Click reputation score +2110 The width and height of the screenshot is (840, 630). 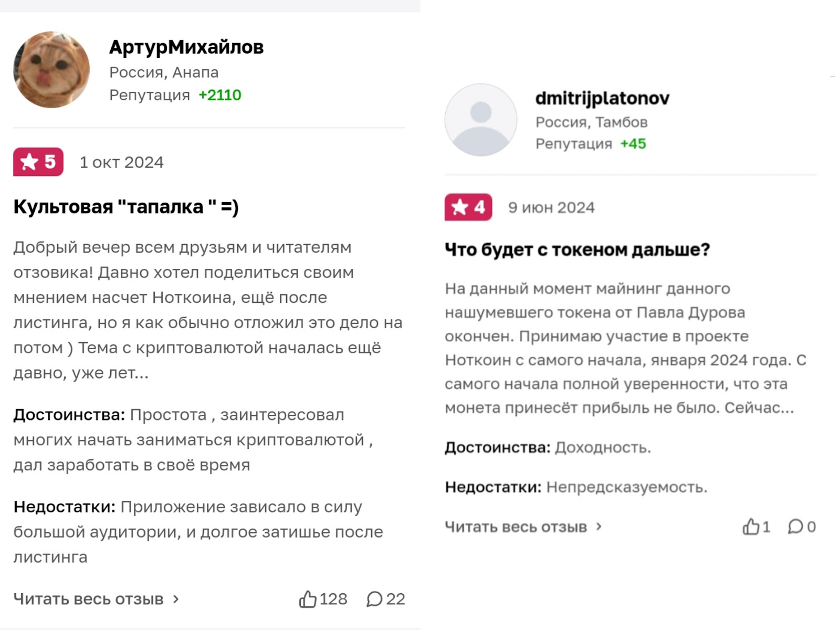(219, 95)
